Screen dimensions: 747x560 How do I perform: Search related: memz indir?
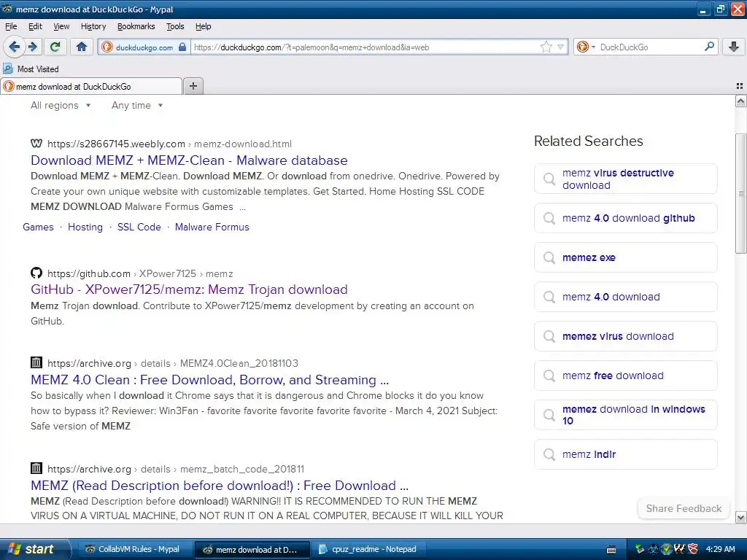[625, 454]
